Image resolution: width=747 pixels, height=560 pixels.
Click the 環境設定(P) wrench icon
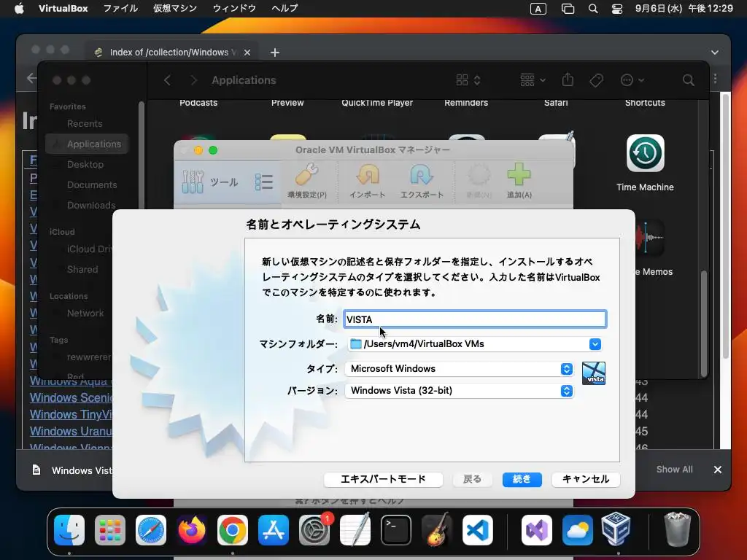[307, 175]
